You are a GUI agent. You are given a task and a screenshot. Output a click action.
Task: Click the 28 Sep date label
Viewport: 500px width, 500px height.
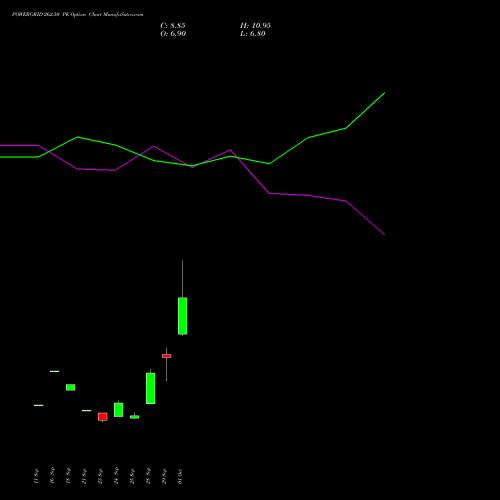(148, 476)
